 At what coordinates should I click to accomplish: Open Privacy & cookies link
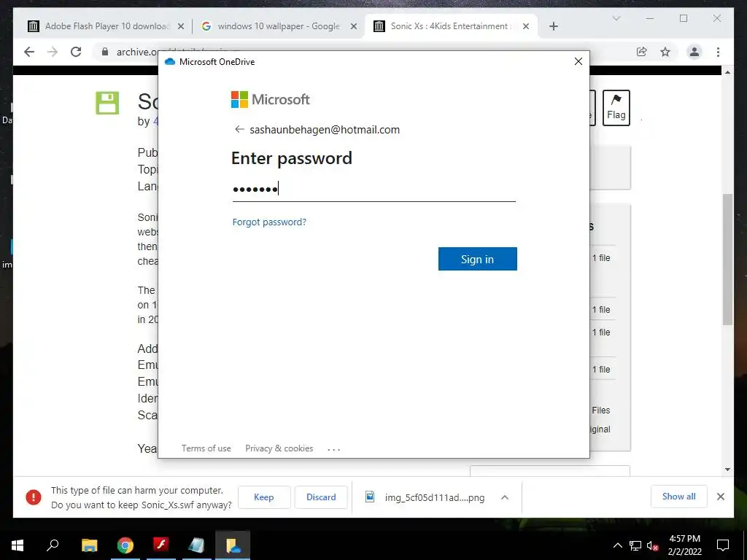pos(279,448)
